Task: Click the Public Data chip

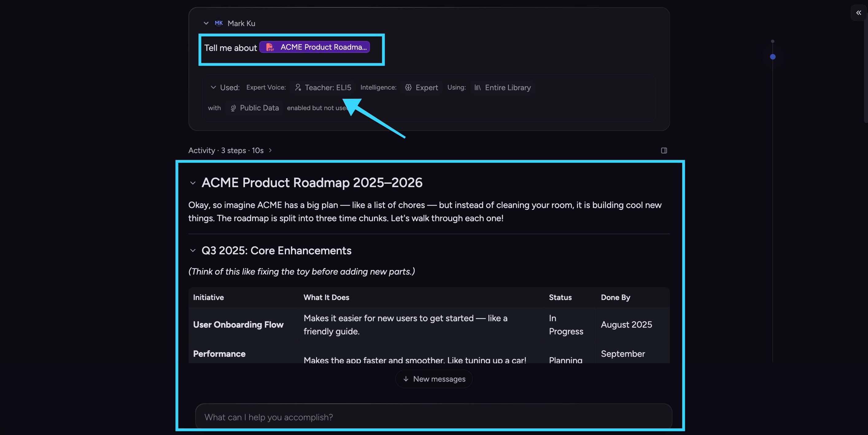Action: click(254, 108)
